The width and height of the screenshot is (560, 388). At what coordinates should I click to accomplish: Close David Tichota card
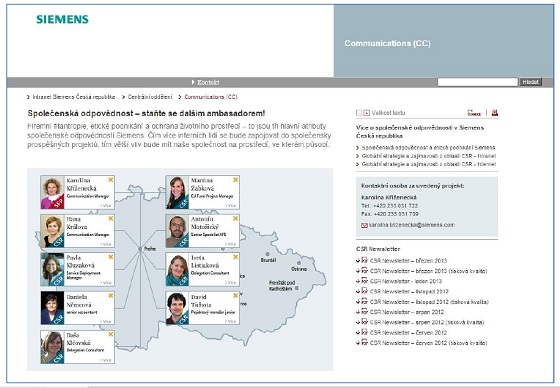pyautogui.click(x=235, y=295)
